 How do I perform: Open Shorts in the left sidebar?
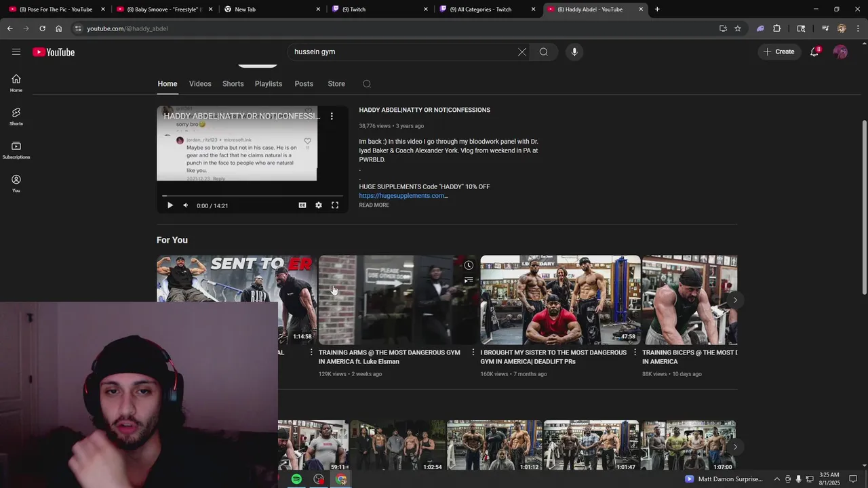[16, 117]
